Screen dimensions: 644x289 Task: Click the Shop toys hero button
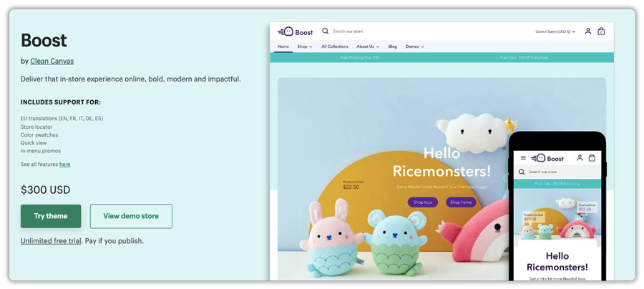click(423, 202)
